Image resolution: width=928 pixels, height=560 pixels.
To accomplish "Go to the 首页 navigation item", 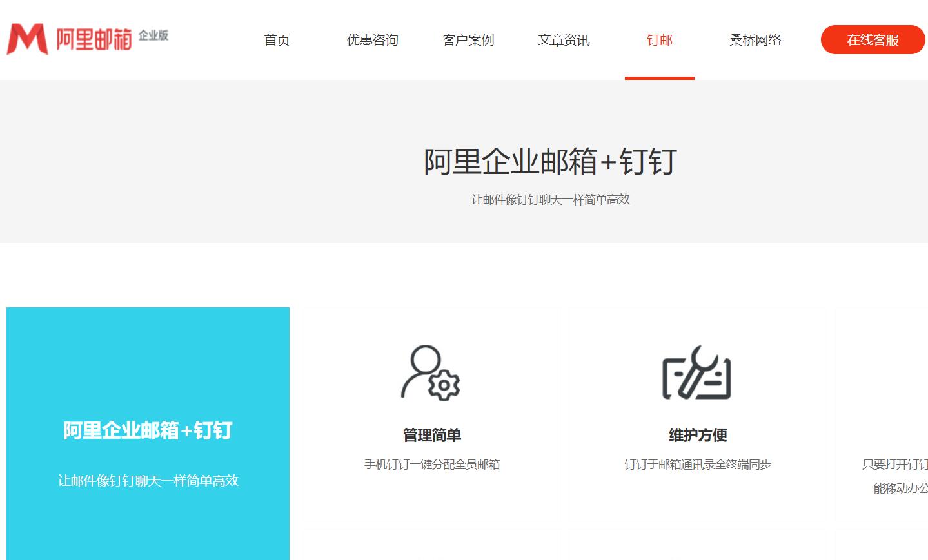I will (277, 40).
